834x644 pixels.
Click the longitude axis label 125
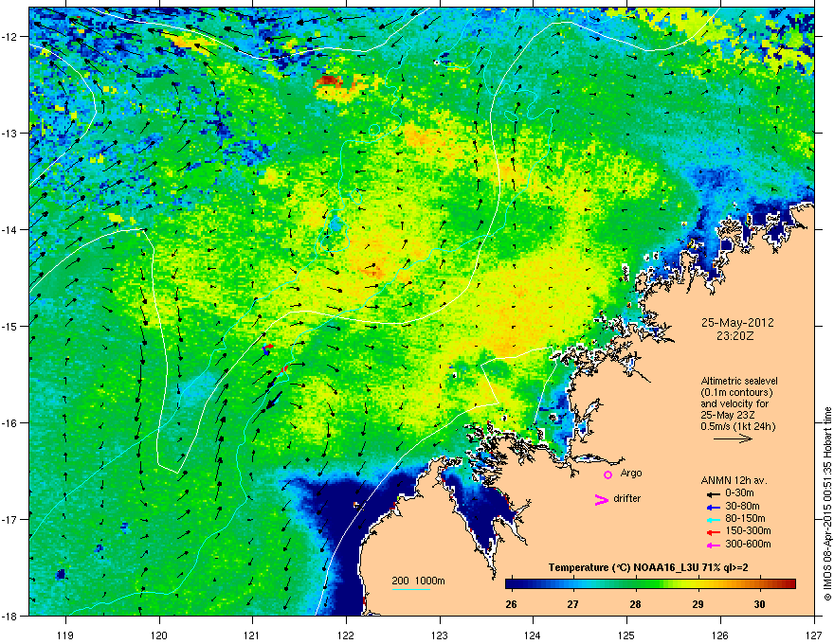[627, 635]
